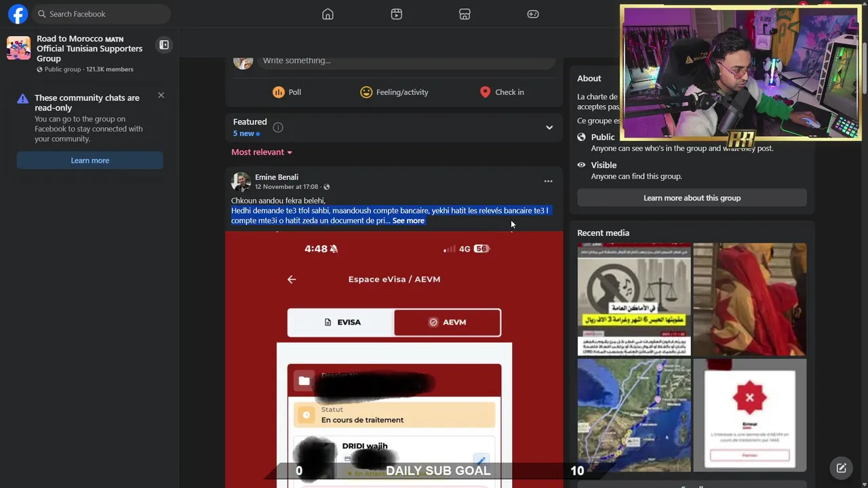868x488 pixels.
Task: Click the 'Visible' eye icon in About
Action: click(581, 165)
